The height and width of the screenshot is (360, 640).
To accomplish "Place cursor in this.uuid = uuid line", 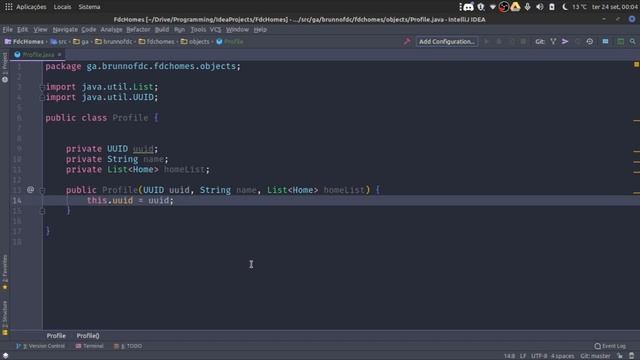I will click(x=130, y=200).
